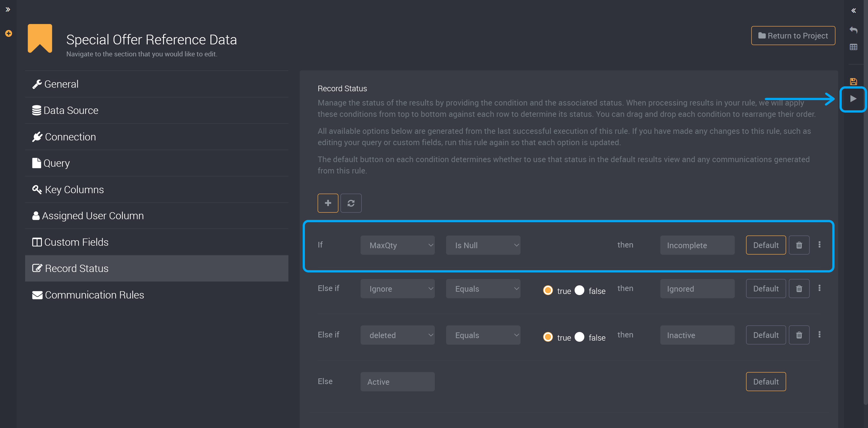Open Equals operator dropdown in deleted row

tap(483, 335)
